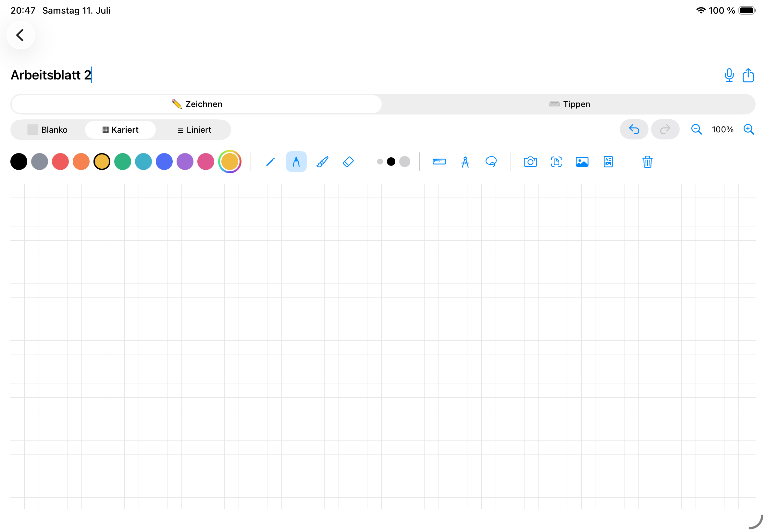Select the medium black stroke width dot
The height and width of the screenshot is (532, 766).
click(391, 162)
